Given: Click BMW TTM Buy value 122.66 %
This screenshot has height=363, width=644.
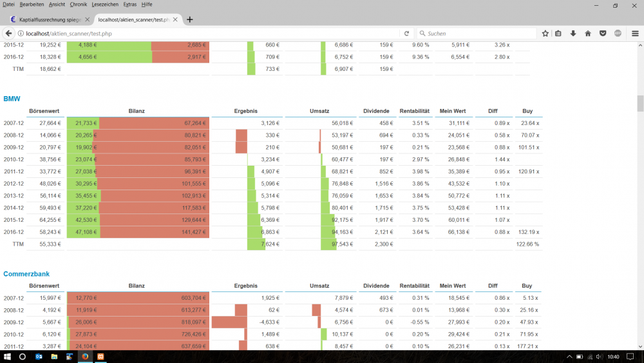Looking at the screenshot, I should pyautogui.click(x=527, y=244).
